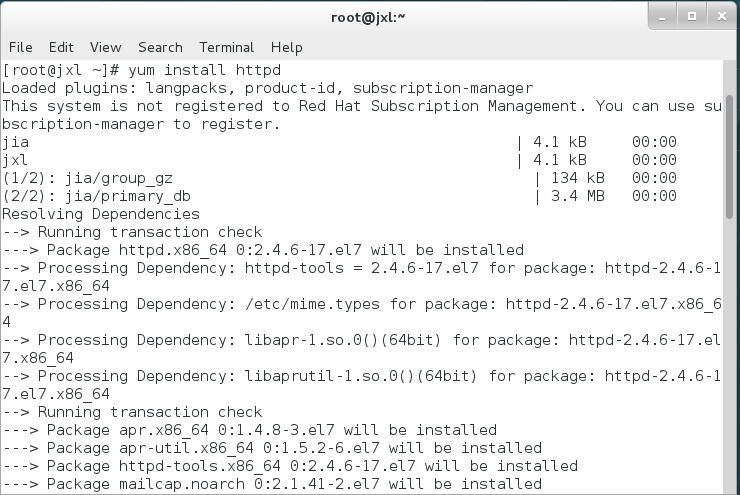Close the root@jxl terminal window
Image resolution: width=740 pixels, height=495 pixels.
click(x=719, y=16)
